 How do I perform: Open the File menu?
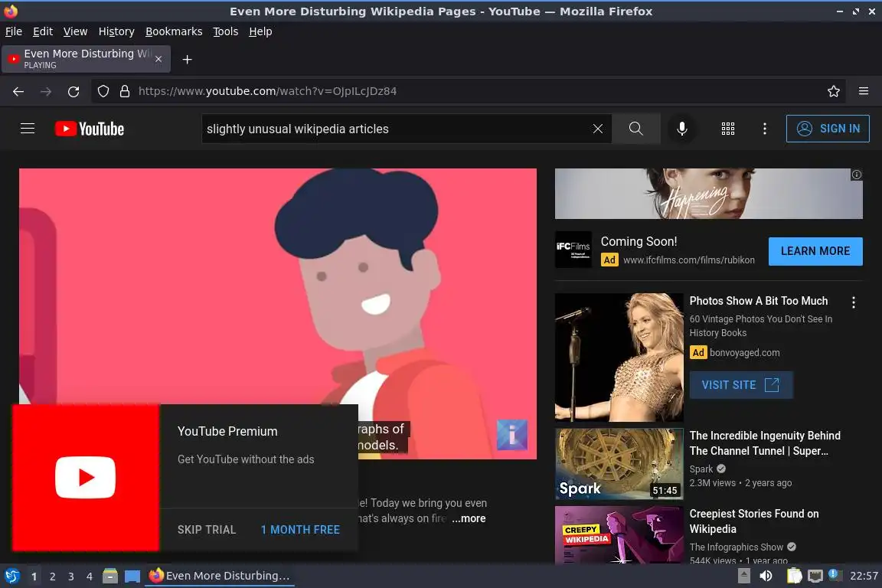coord(14,31)
